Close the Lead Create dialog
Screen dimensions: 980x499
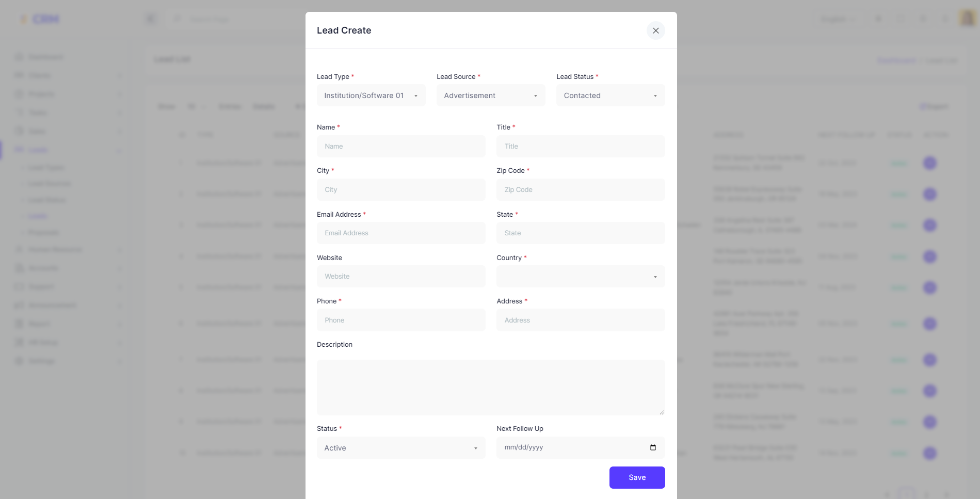pyautogui.click(x=655, y=30)
